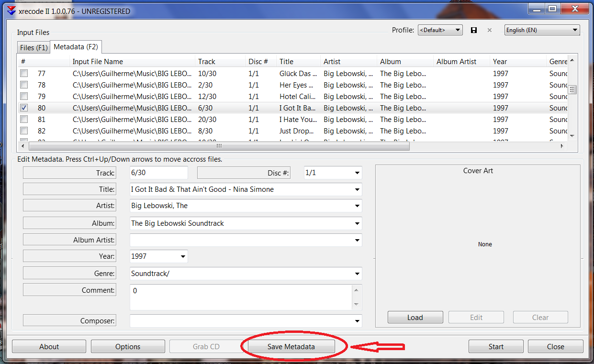Click the 'Glück Das ...' title cell

(x=298, y=74)
